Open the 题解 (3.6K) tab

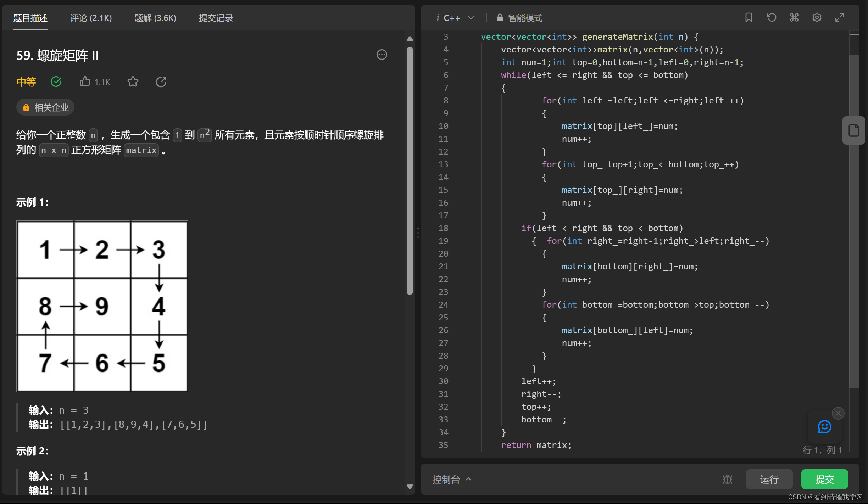155,18
